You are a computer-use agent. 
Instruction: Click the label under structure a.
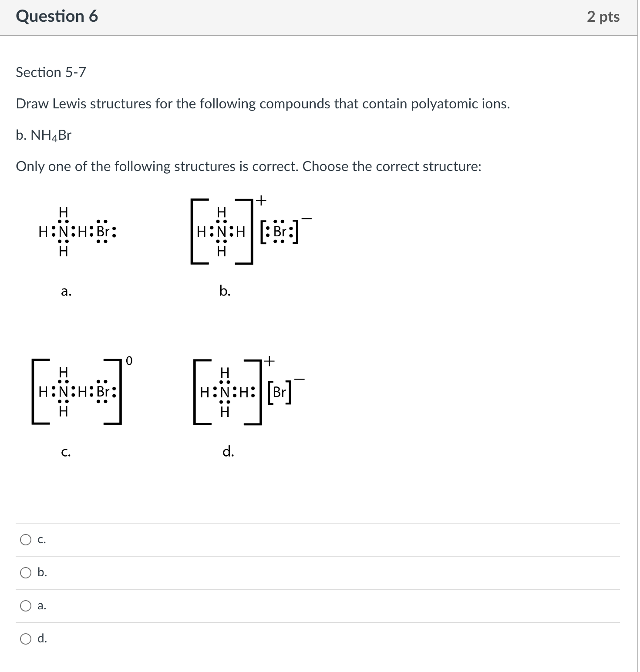pos(66,291)
